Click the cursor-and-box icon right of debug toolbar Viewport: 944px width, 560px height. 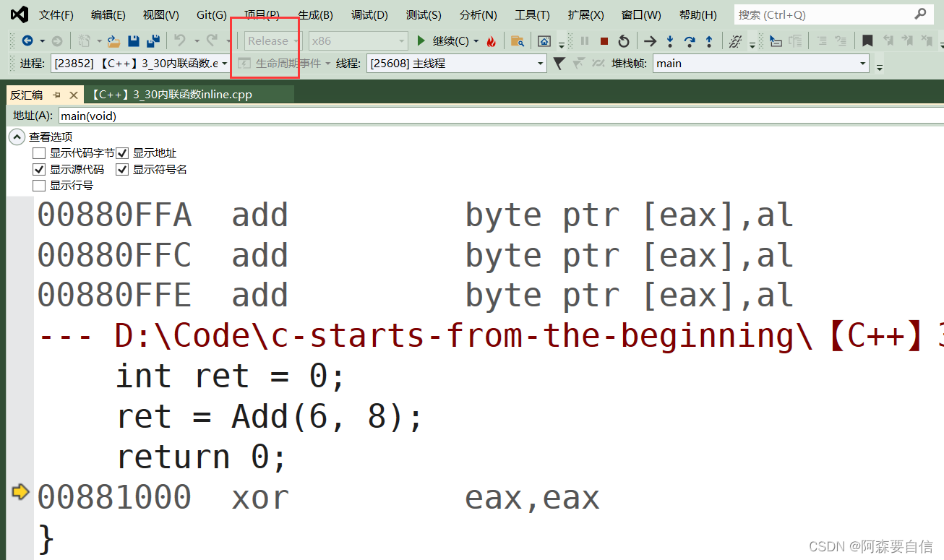pos(776,41)
